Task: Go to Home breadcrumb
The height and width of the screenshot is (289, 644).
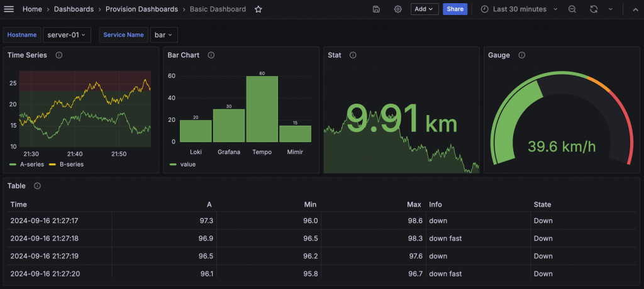Action: (x=32, y=9)
